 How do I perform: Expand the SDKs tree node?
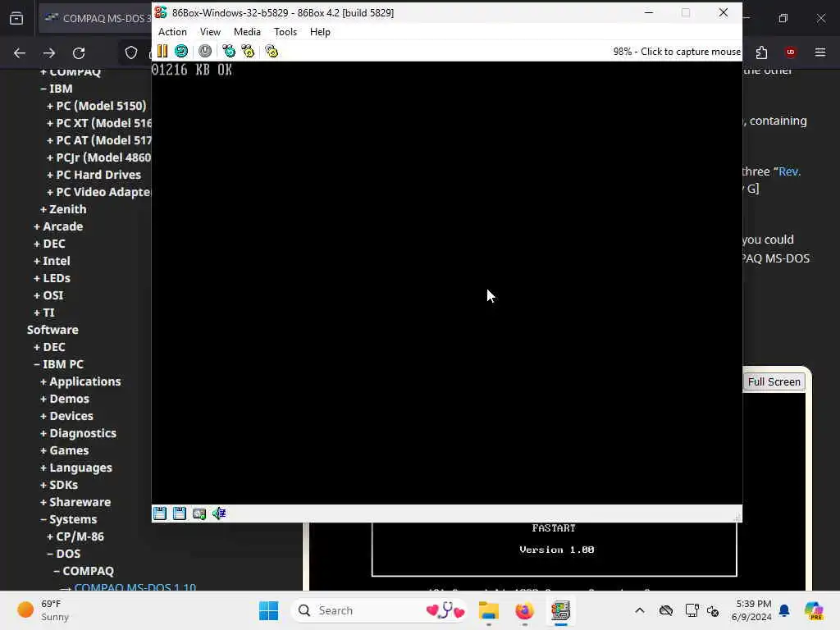tap(59, 485)
